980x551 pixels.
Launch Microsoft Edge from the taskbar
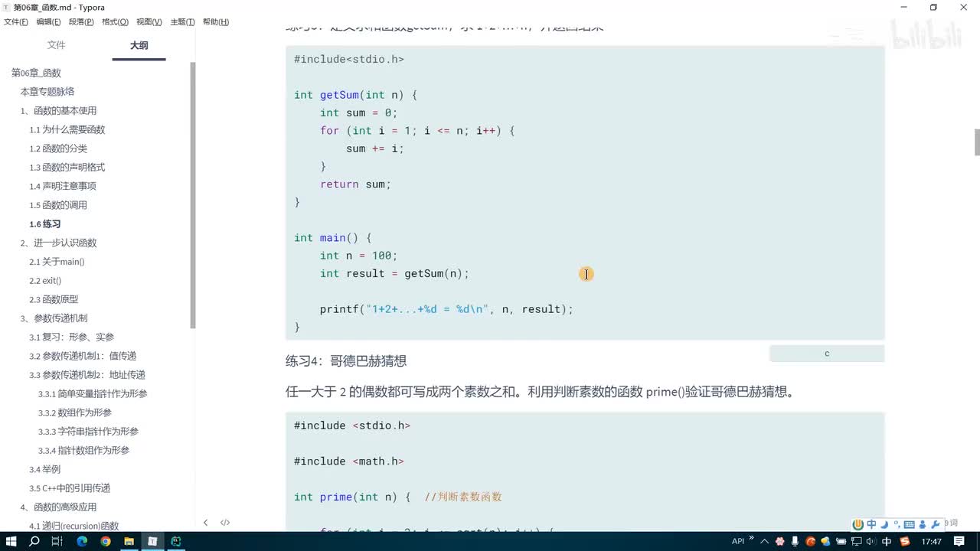tap(82, 541)
